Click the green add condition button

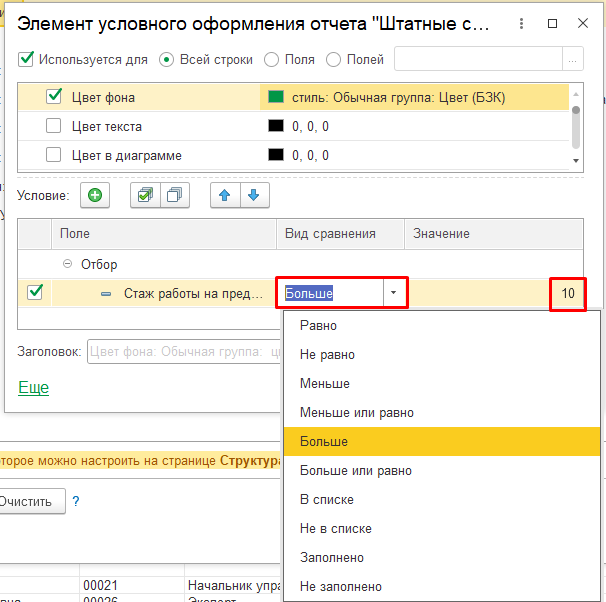[x=95, y=196]
